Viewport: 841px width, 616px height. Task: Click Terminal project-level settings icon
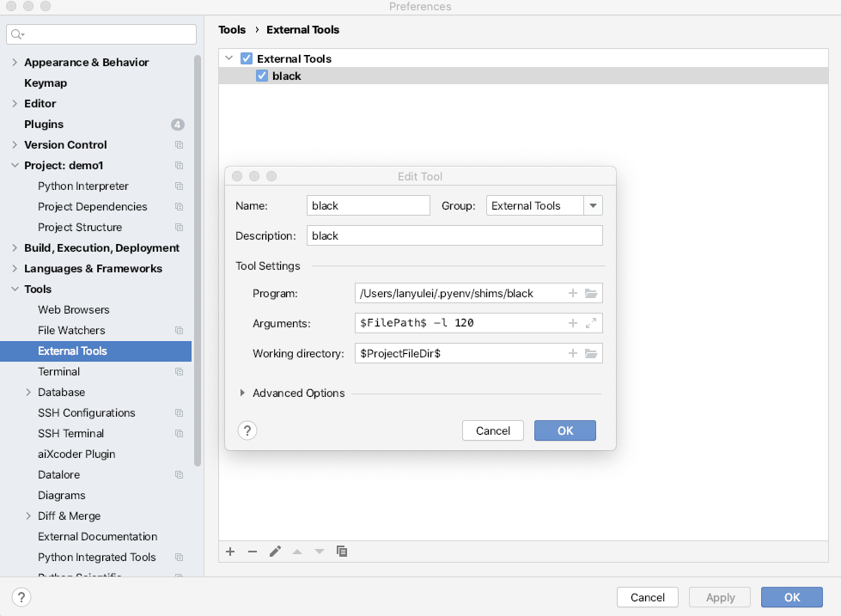(180, 372)
